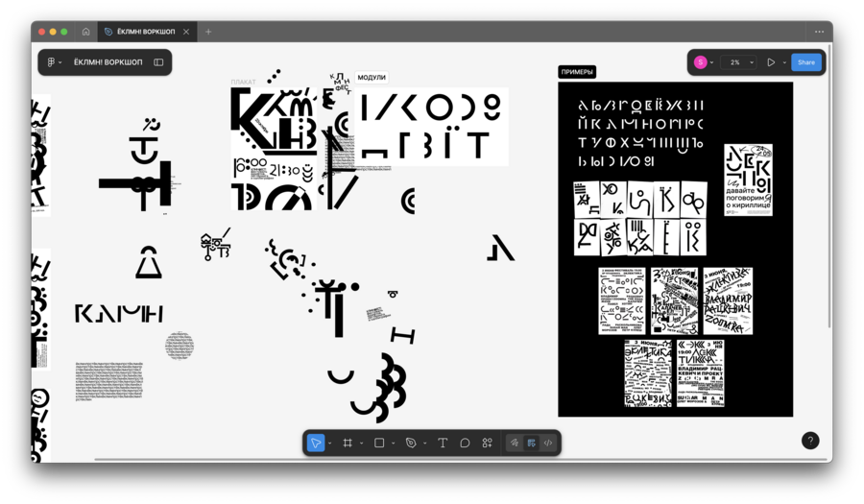Open the pink user avatar menu

[701, 62]
